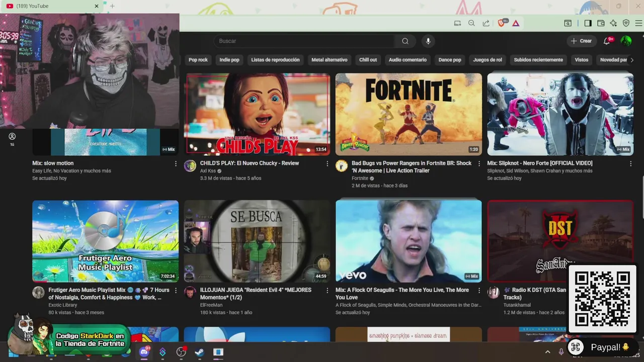Play the SE BUSCA ILLOJUAN thumbnail
Image resolution: width=644 pixels, height=362 pixels.
257,241
